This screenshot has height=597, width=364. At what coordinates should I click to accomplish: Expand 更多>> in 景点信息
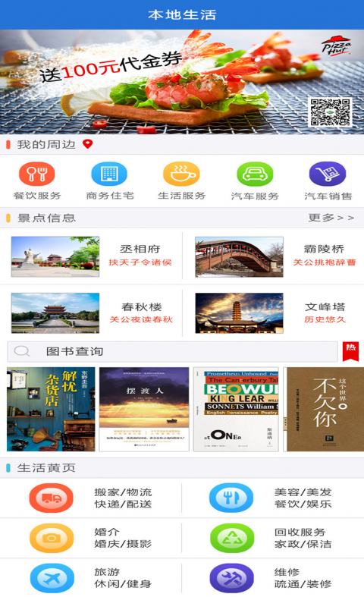(x=331, y=218)
